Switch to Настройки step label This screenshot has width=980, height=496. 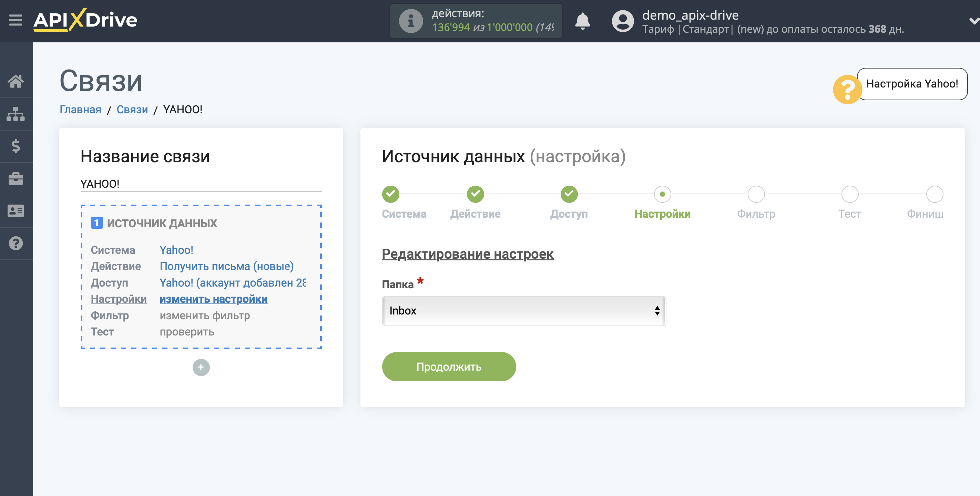click(662, 214)
